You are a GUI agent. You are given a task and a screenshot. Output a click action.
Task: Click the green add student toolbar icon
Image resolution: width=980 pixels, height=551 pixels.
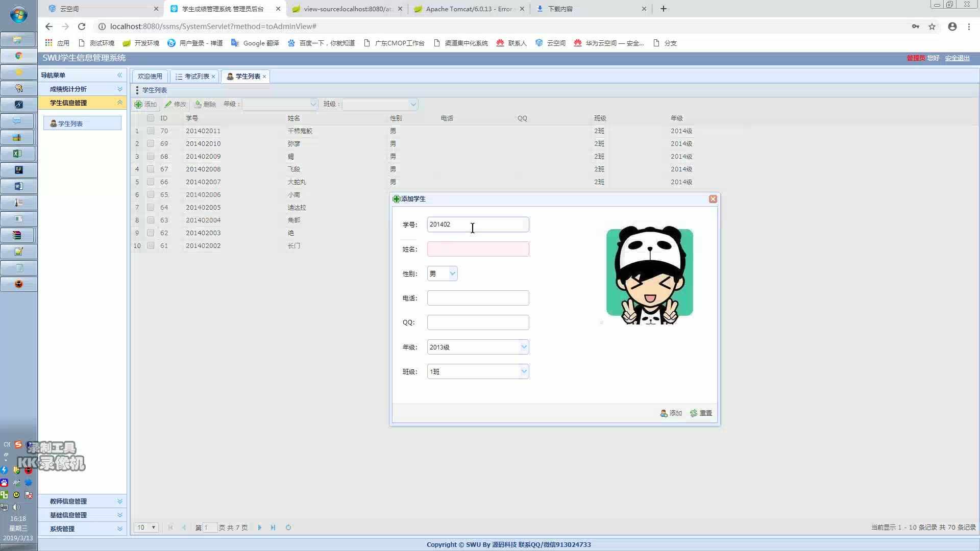138,105
